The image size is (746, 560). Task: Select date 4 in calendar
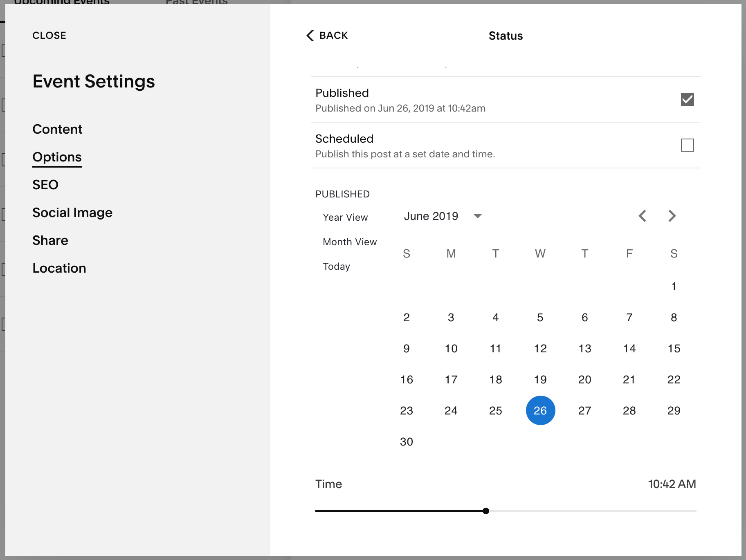click(496, 317)
